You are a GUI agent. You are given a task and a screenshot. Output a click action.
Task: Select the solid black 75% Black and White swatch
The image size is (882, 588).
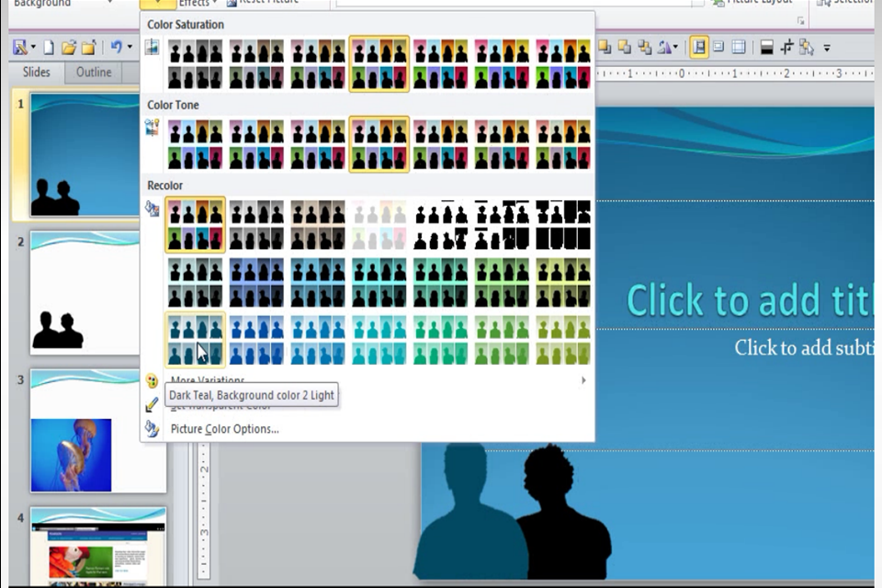[x=563, y=224]
